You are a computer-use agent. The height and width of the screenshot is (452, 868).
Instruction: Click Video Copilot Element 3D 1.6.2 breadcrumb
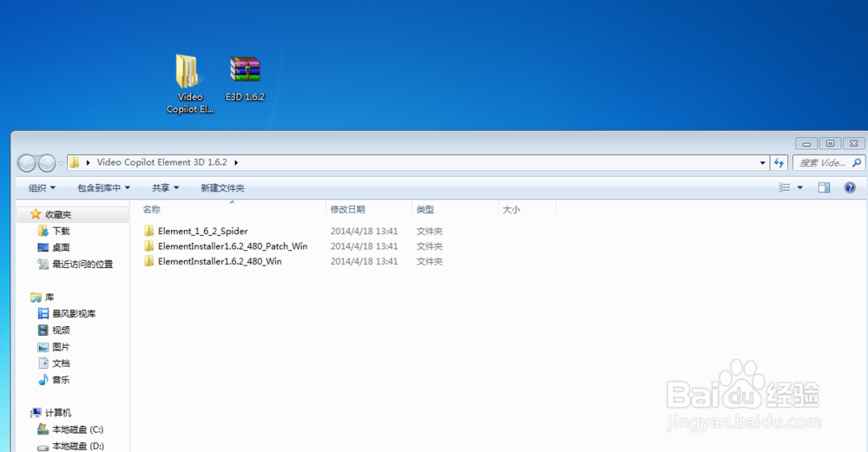[161, 162]
